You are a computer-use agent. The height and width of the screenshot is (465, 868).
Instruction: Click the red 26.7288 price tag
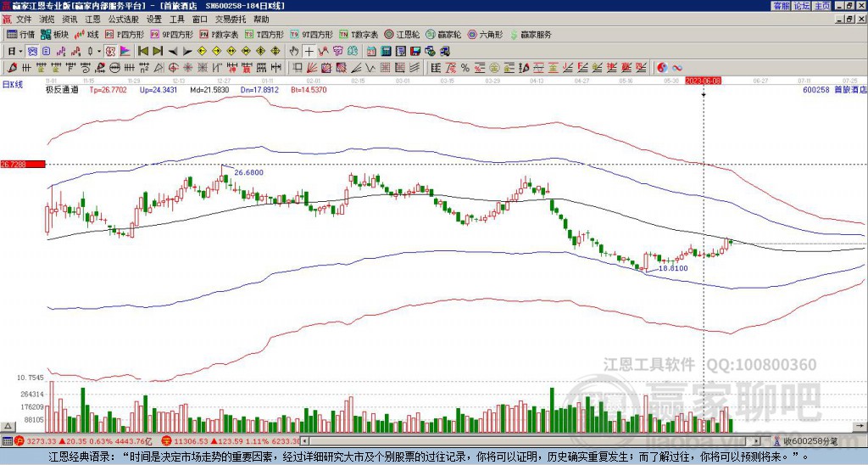[x=22, y=165]
